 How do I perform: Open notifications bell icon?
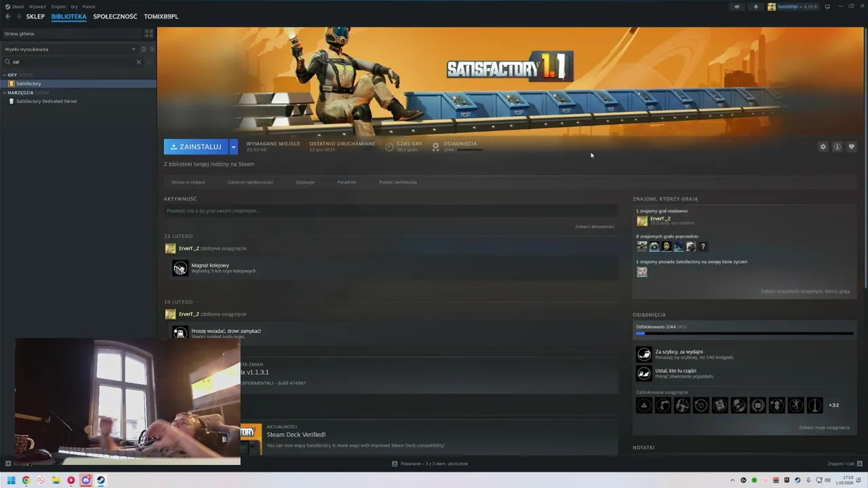click(756, 7)
